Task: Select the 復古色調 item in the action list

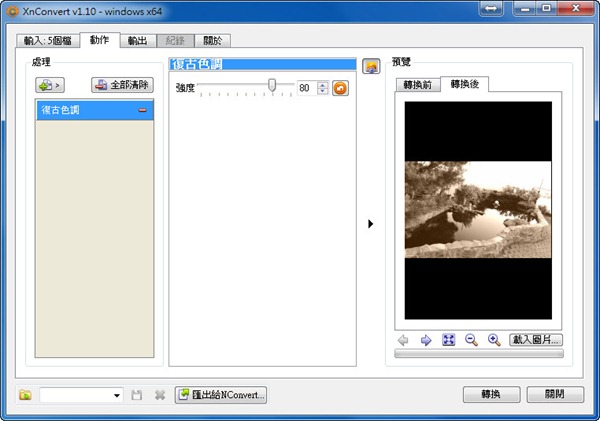Action: coord(95,110)
